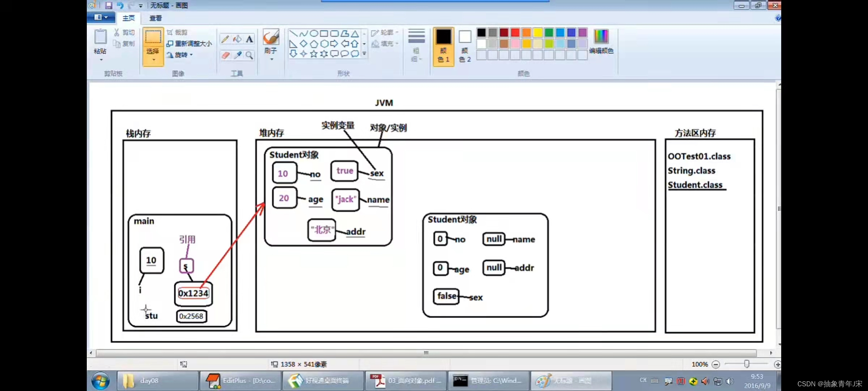Open the day08 folder in taskbar
The image size is (868, 391).
[149, 381]
